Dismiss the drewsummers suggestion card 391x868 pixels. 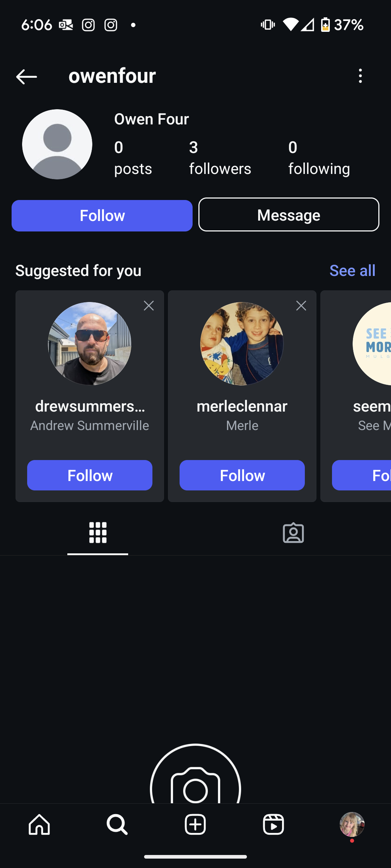[149, 306]
